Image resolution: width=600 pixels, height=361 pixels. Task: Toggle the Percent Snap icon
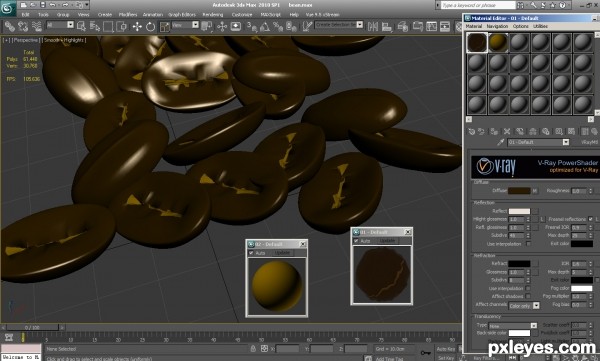[278, 26]
